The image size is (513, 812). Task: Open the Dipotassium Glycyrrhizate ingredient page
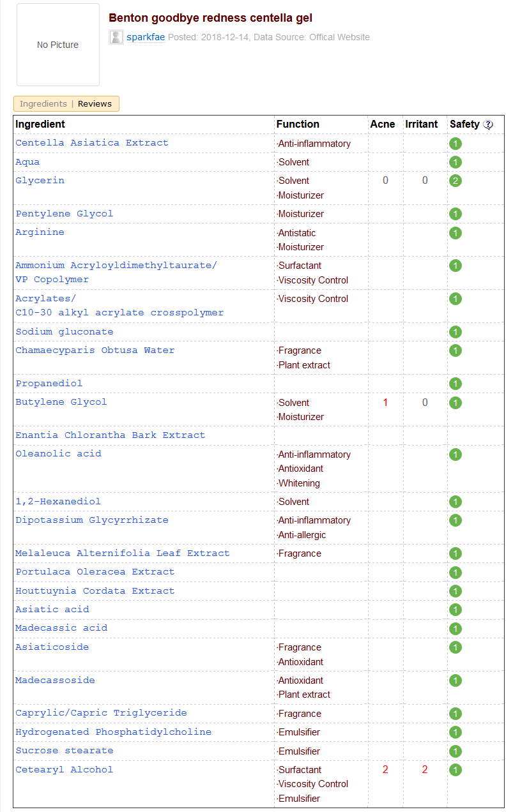[x=92, y=520]
